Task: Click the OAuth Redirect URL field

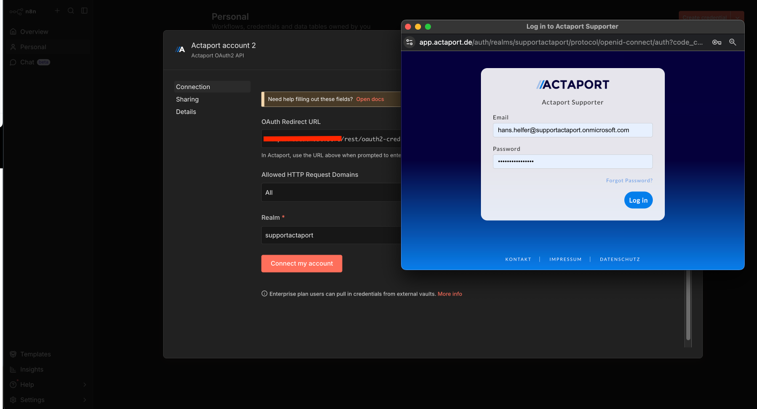Action: 331,139
